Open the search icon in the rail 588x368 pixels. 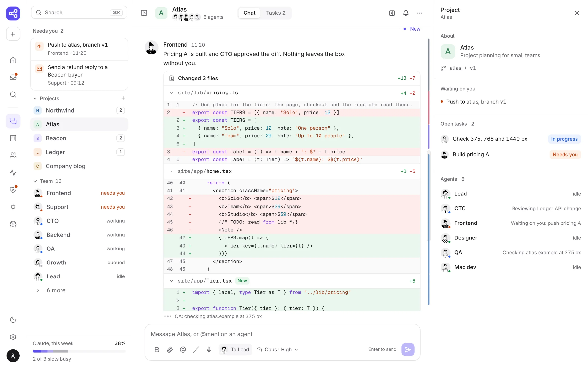13,94
